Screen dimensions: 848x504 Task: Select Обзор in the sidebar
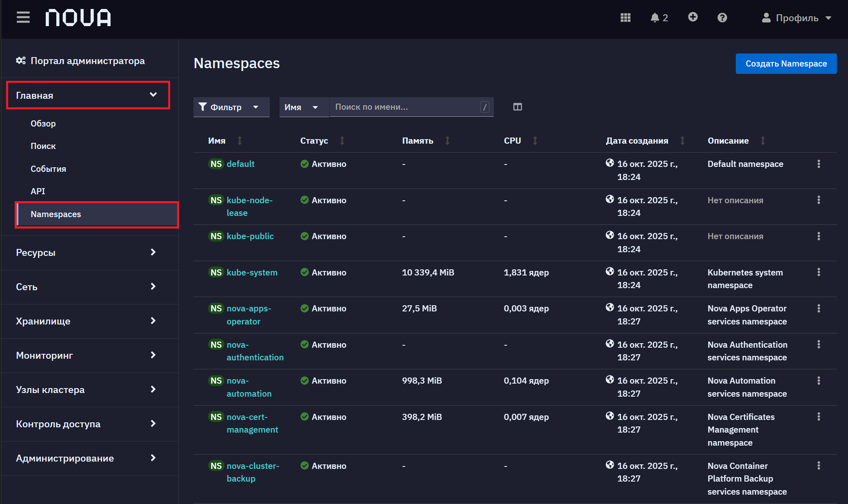click(x=43, y=124)
